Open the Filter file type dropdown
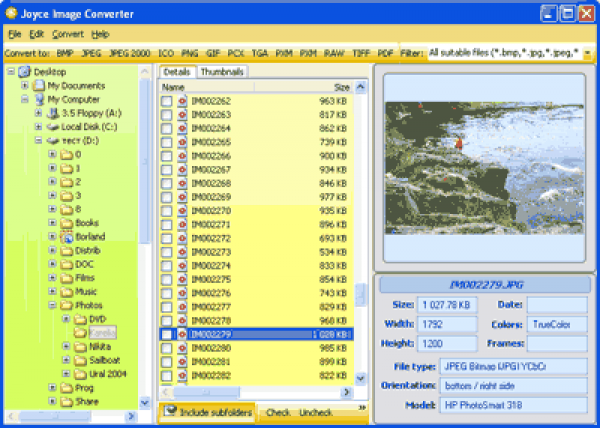The height and width of the screenshot is (428, 600). (x=588, y=52)
